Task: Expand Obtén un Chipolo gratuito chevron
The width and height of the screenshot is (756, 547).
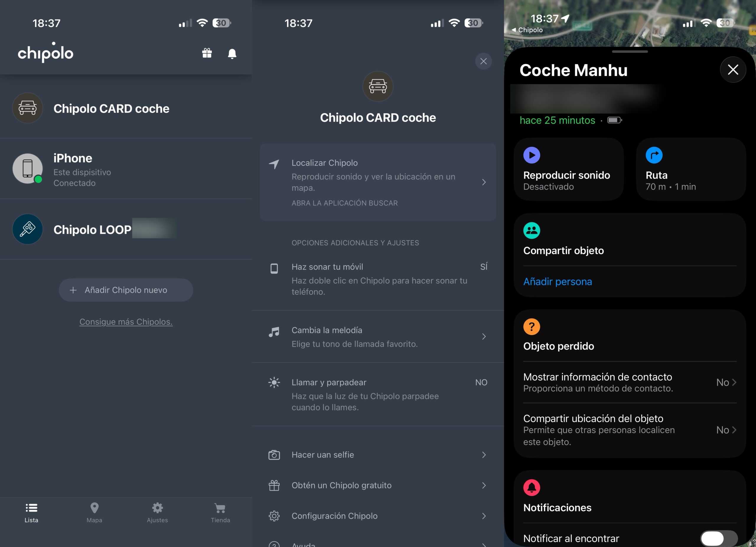Action: pos(484,485)
